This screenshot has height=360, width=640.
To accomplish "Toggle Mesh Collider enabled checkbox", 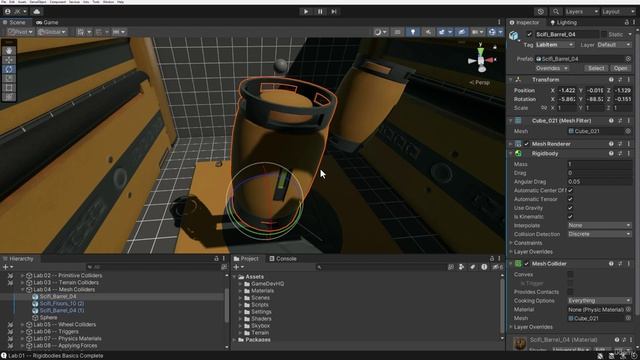I will [x=526, y=264].
